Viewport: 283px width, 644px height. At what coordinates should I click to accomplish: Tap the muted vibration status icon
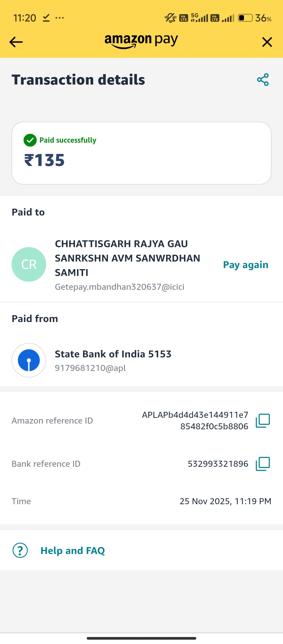pyautogui.click(x=170, y=18)
